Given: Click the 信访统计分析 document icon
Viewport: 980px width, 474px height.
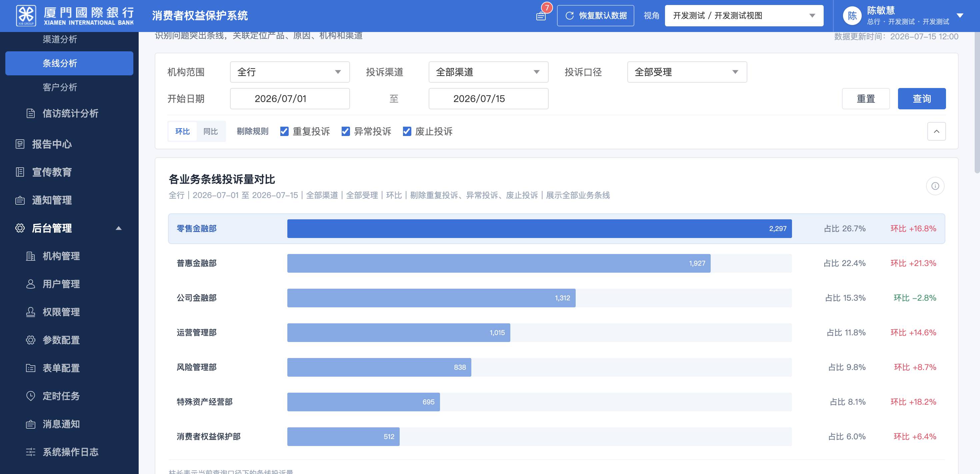Looking at the screenshot, I should click(x=31, y=113).
